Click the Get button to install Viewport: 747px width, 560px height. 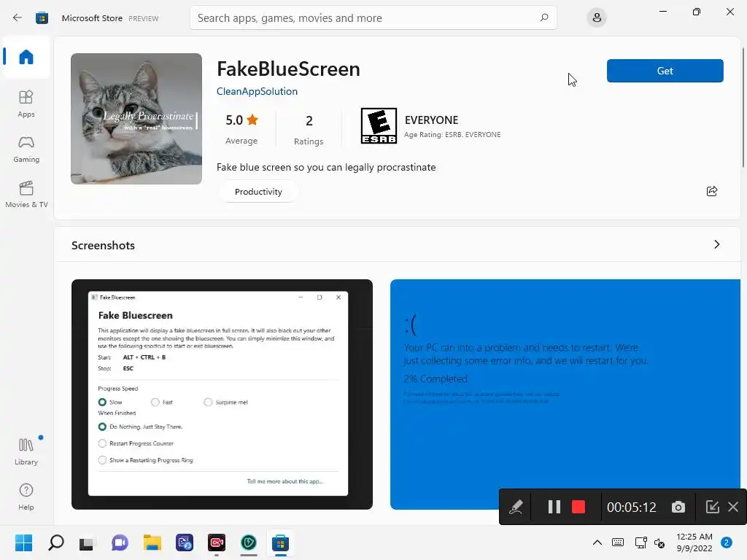coord(665,71)
